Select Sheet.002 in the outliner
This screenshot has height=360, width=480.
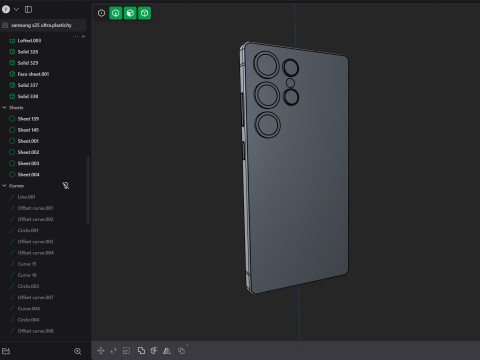28,152
